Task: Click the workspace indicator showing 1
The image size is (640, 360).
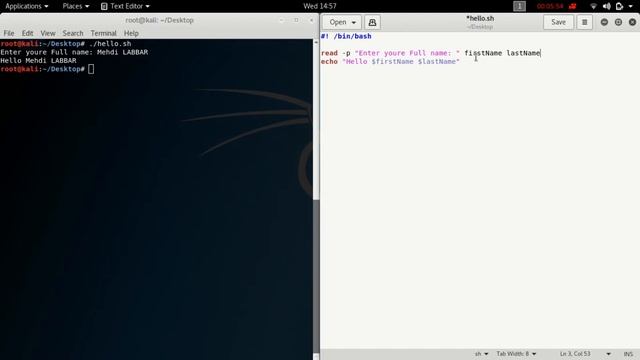Action: coord(519,6)
